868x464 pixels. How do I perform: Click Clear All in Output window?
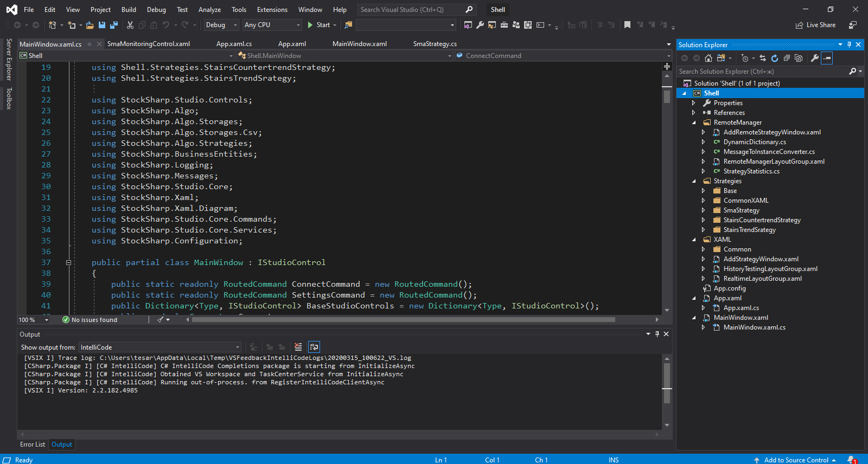point(298,347)
